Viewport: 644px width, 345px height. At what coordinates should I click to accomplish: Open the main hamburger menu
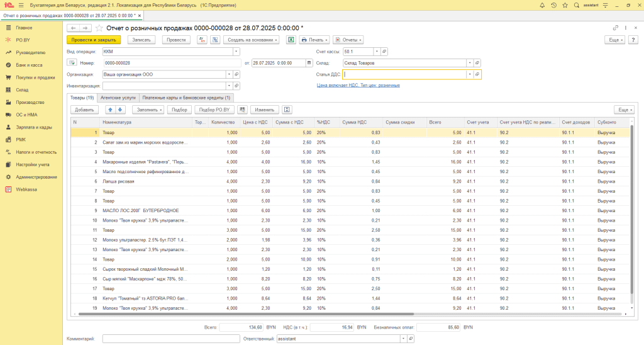point(21,5)
